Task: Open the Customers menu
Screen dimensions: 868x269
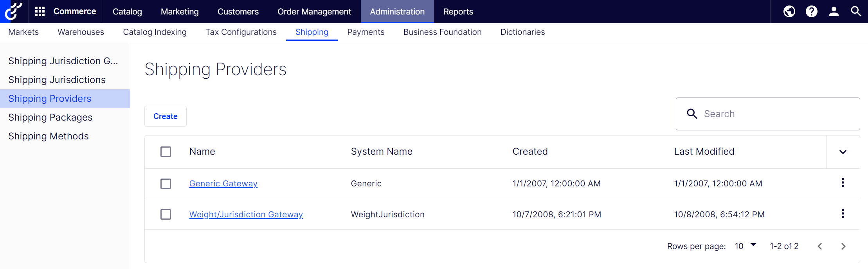Action: (x=238, y=11)
